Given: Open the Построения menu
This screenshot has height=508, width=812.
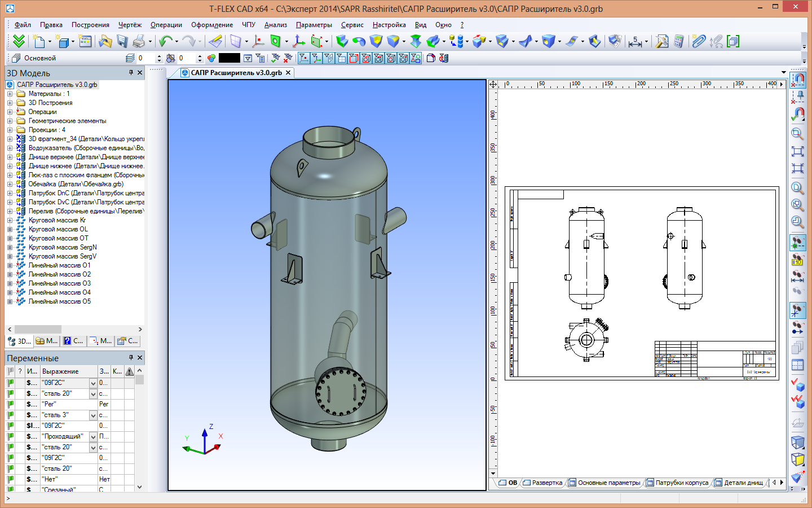Looking at the screenshot, I should 90,25.
